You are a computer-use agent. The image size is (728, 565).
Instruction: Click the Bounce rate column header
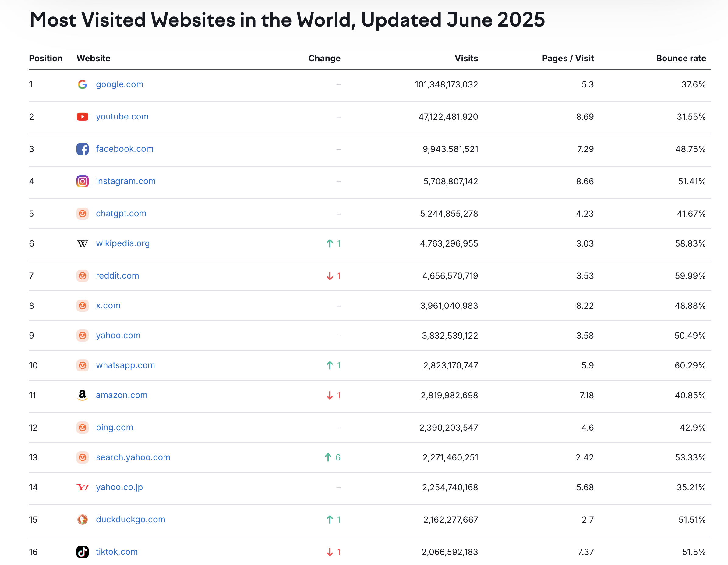click(681, 59)
